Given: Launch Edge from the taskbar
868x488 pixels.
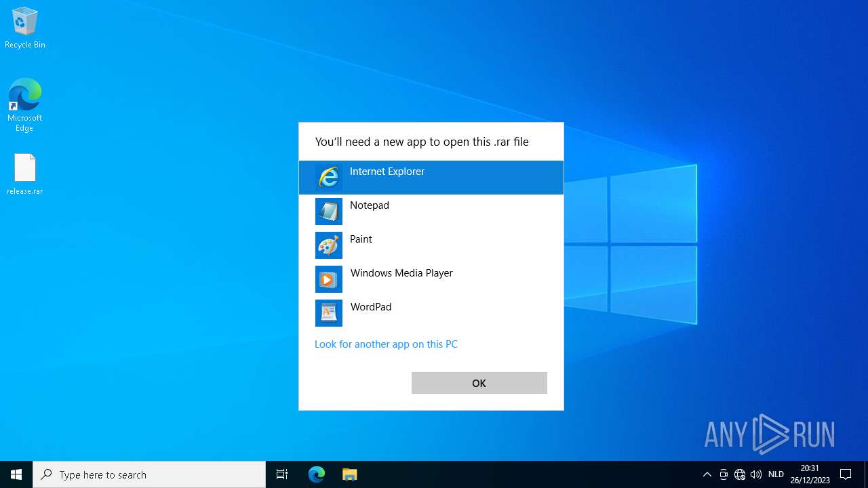Looking at the screenshot, I should click(x=317, y=474).
